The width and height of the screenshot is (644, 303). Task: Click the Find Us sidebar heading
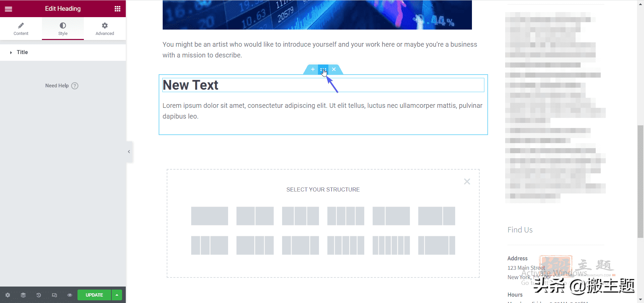(x=520, y=230)
